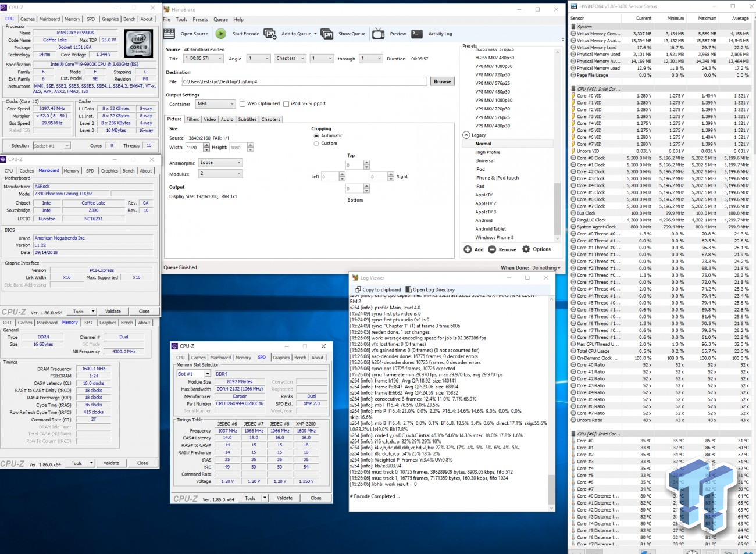Select the Windows Phone 8 preset
The image size is (756, 554).
point(494,238)
